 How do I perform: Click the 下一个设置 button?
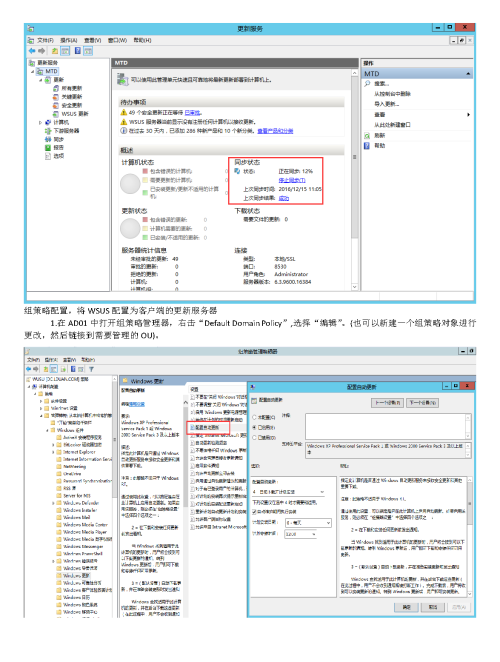[422, 403]
